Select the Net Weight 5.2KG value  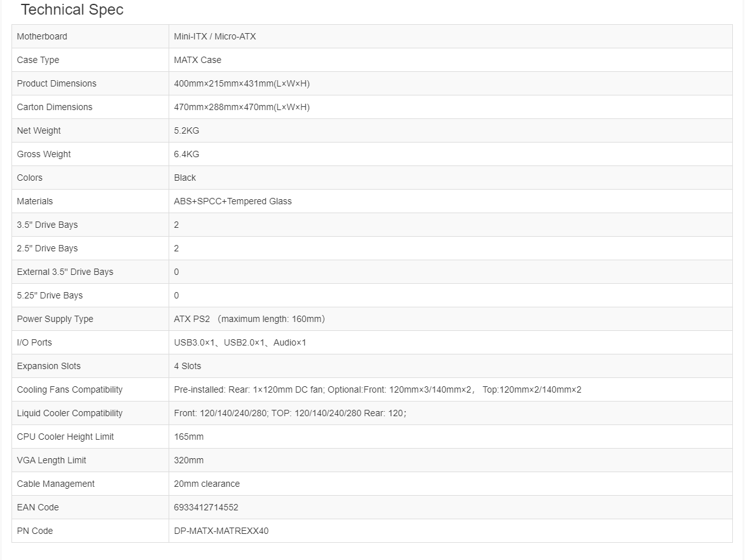[186, 130]
